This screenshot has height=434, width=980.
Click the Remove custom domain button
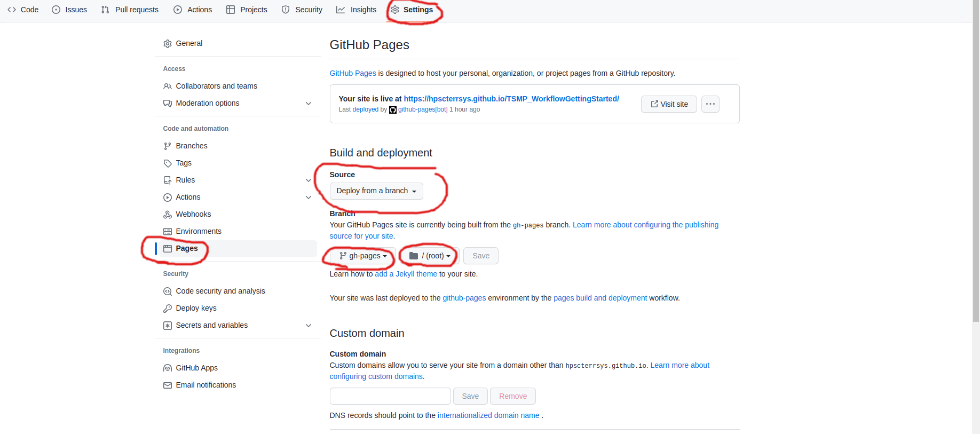pos(513,396)
